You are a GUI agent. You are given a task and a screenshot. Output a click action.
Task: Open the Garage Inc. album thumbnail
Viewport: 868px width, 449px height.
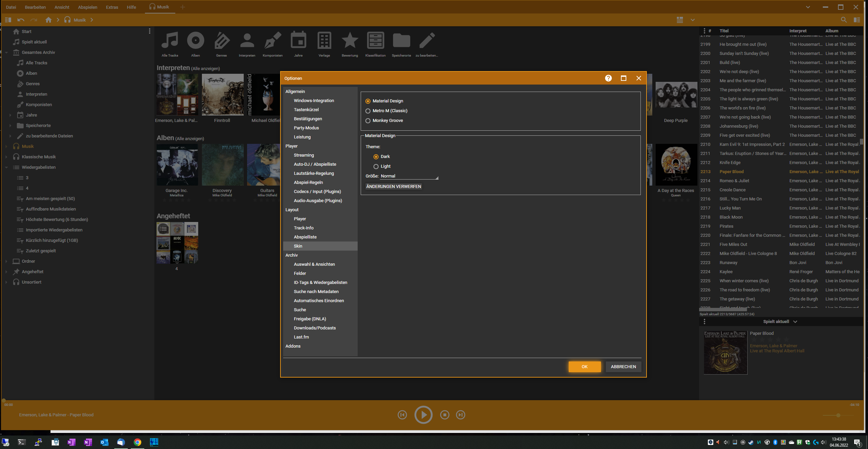point(177,165)
